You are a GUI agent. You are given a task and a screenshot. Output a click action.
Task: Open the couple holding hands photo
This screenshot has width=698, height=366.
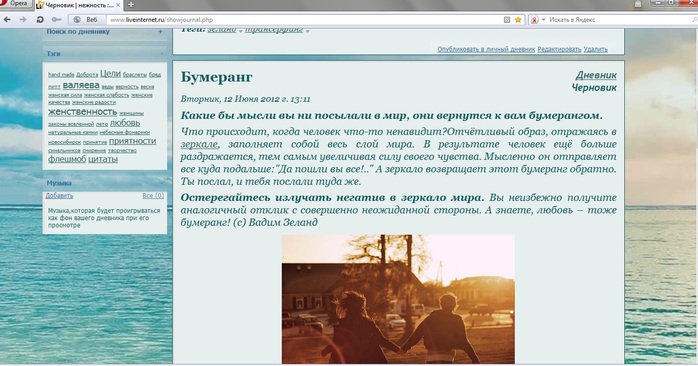pos(398,299)
